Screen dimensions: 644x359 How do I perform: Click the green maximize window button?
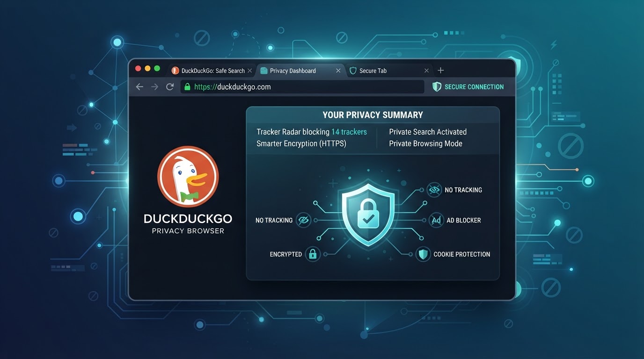click(157, 68)
